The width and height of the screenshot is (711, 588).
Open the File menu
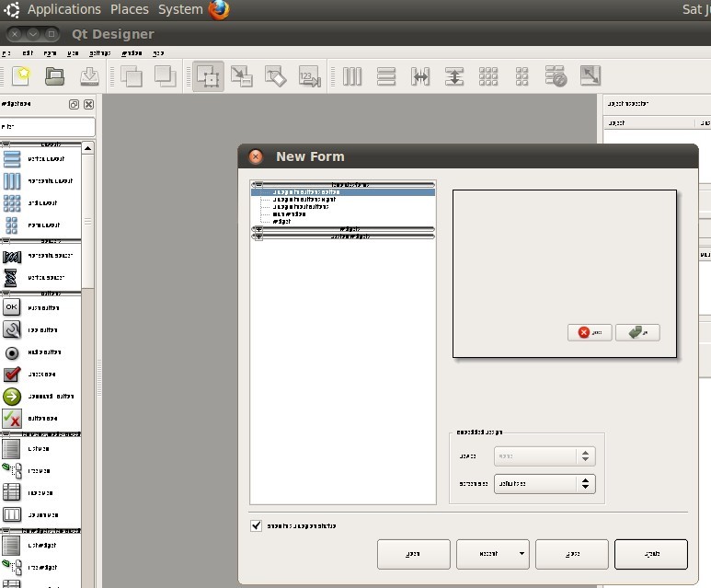click(6, 53)
